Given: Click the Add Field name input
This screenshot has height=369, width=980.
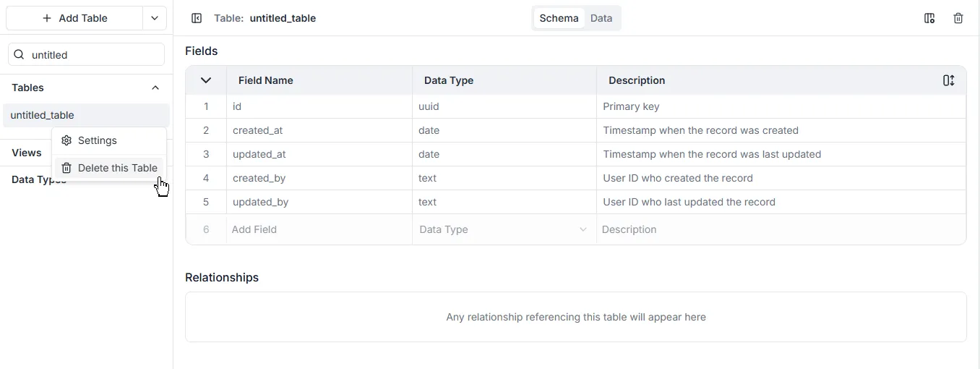Looking at the screenshot, I should (x=318, y=229).
